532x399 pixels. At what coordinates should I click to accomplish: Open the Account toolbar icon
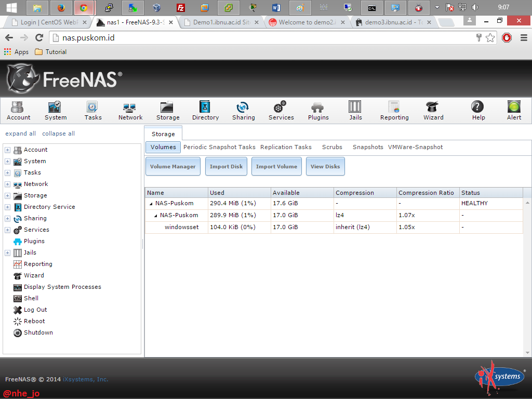pyautogui.click(x=18, y=111)
